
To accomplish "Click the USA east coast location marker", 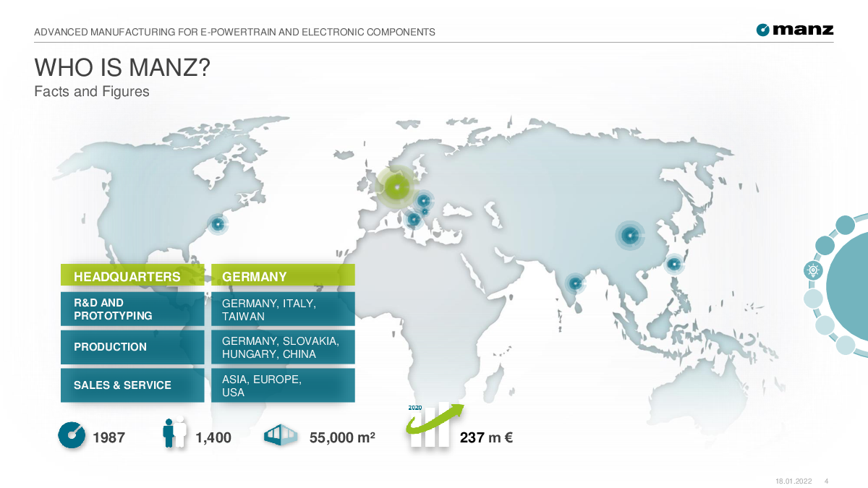I will click(x=217, y=224).
